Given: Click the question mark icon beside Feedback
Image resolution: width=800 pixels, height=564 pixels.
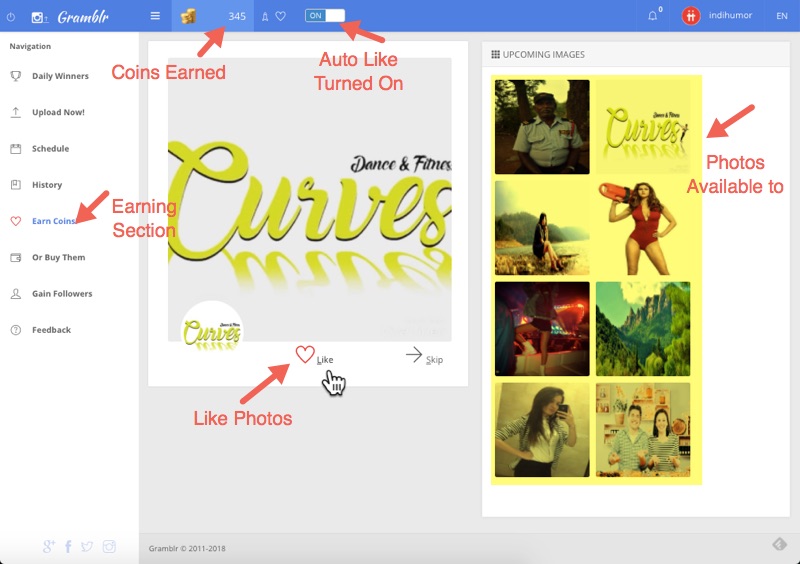Looking at the screenshot, I should tap(16, 330).
